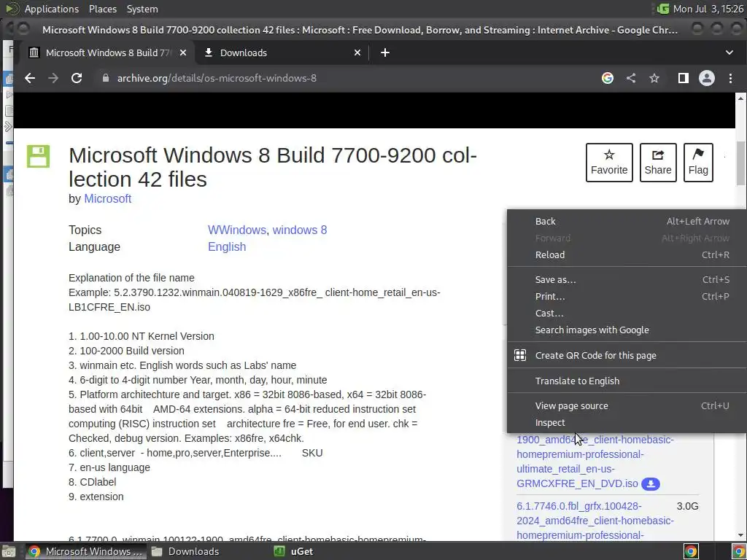Open 6.1.7746.0.fbl_grfx.100428 file link

pyautogui.click(x=595, y=521)
